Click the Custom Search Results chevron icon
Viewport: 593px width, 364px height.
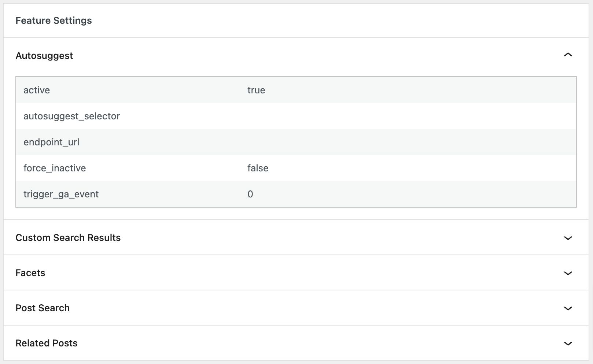(x=568, y=238)
